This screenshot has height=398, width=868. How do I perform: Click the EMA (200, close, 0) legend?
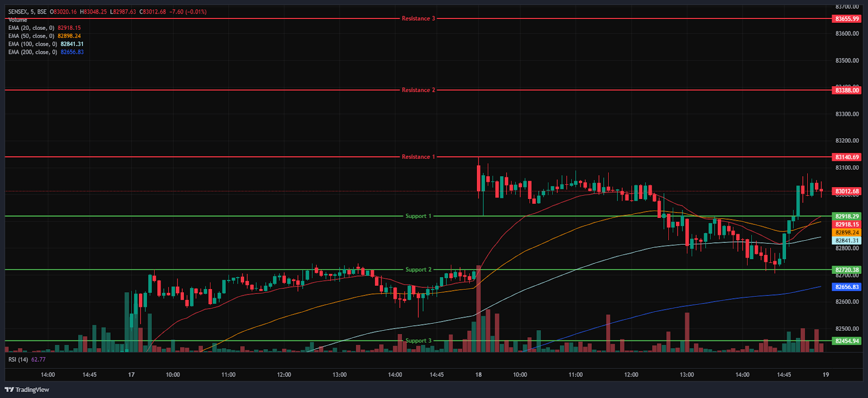pyautogui.click(x=33, y=53)
